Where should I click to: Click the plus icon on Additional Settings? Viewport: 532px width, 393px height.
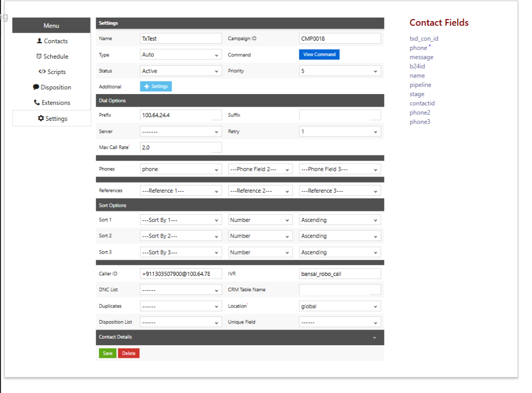[147, 87]
